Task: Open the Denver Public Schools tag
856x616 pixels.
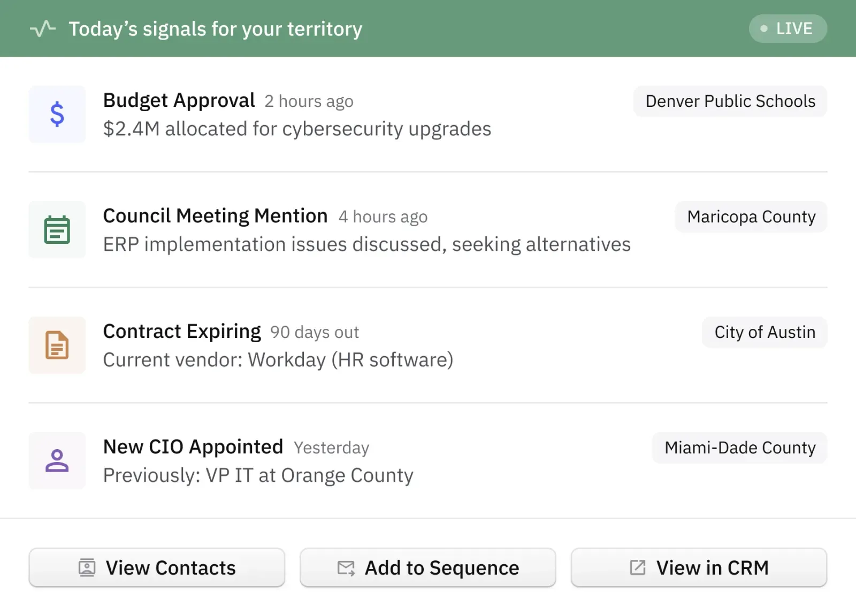Action: click(x=730, y=101)
